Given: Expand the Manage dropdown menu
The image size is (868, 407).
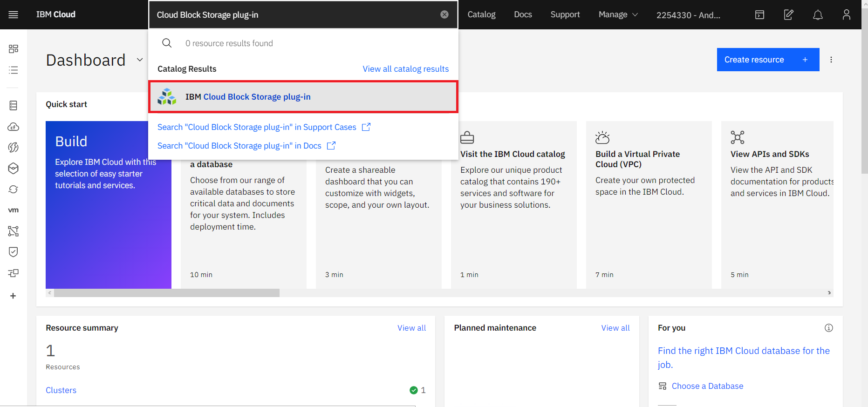Looking at the screenshot, I should click(618, 14).
